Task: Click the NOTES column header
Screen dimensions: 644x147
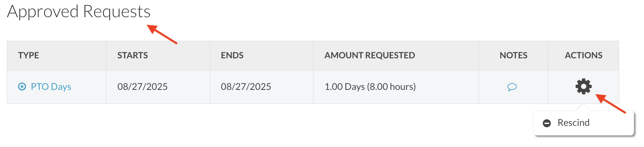Action: [x=513, y=56]
